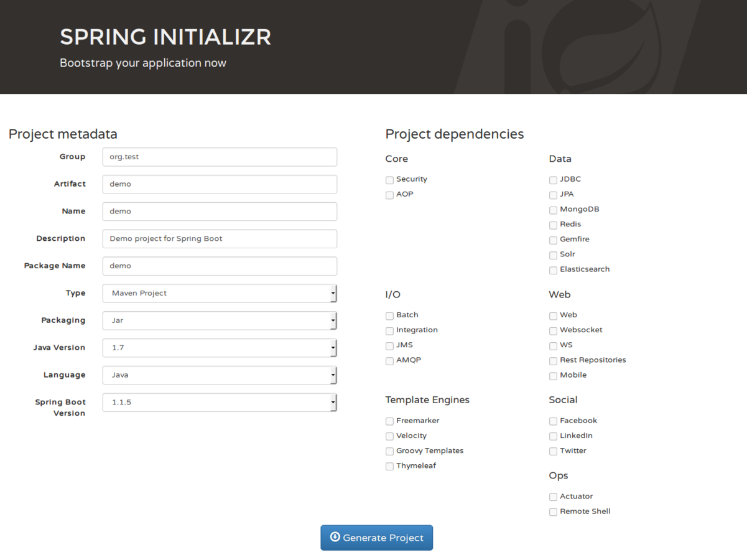Check the Web dependency checkbox
The height and width of the screenshot is (560, 747).
click(553, 315)
